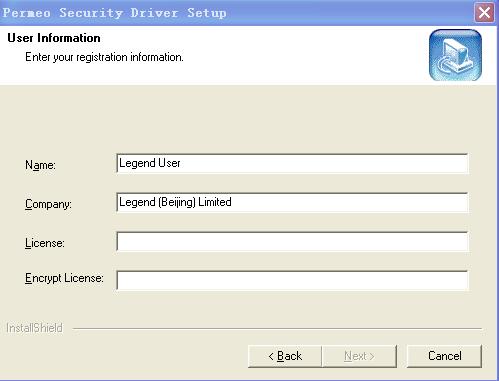Cancel the setup wizard
Screen dimensions: 499x381
click(444, 356)
